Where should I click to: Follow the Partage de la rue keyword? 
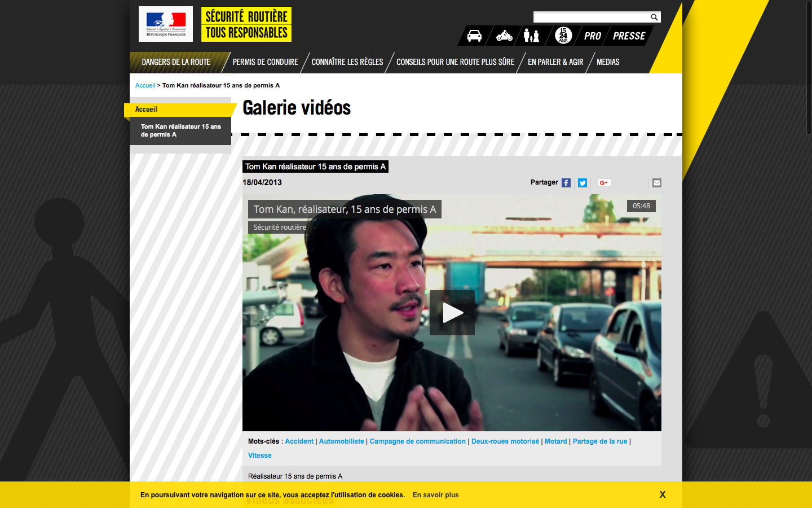point(600,441)
